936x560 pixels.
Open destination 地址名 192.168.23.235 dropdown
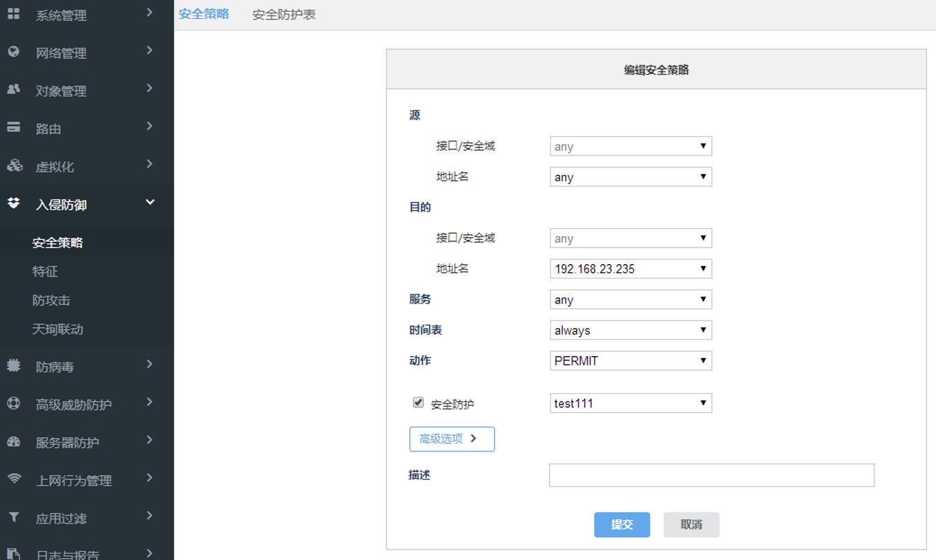click(x=630, y=269)
